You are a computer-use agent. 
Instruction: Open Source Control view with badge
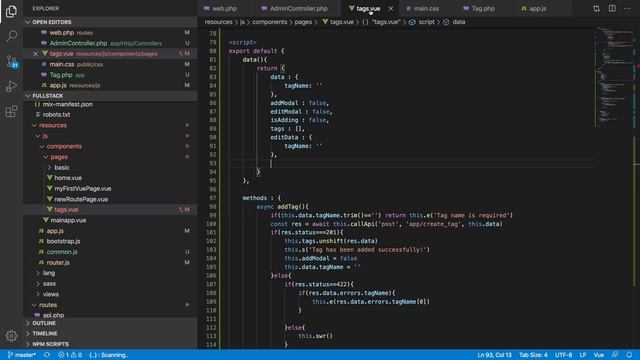tap(11, 62)
